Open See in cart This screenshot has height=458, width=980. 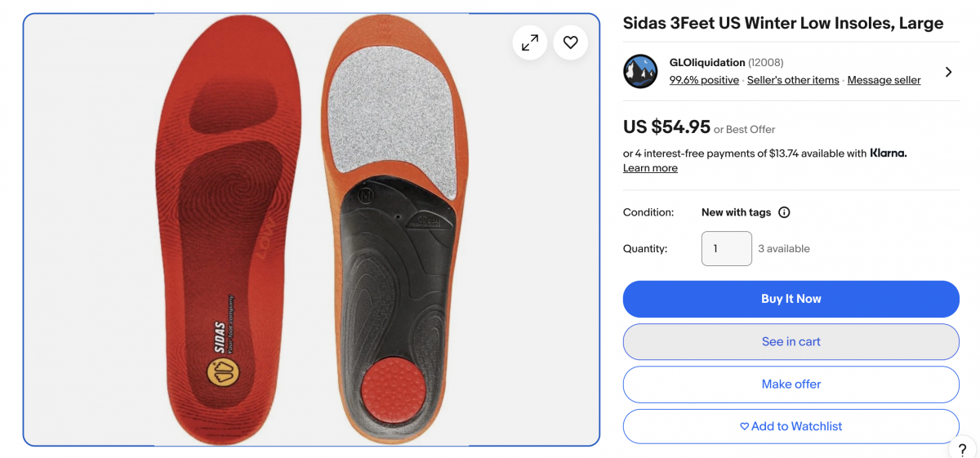(791, 342)
